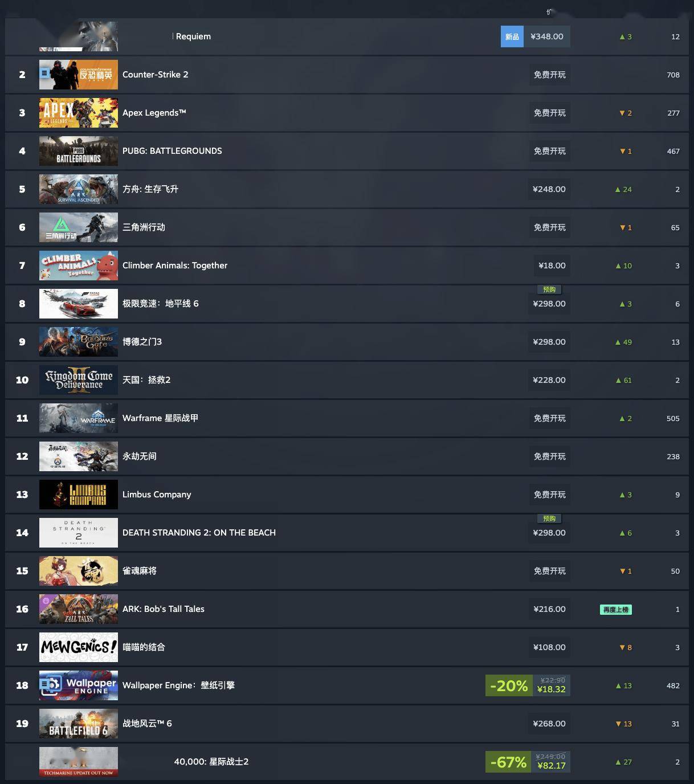Open the Counter-Strike 2 game thumbnail
694x784 pixels.
pyautogui.click(x=79, y=75)
